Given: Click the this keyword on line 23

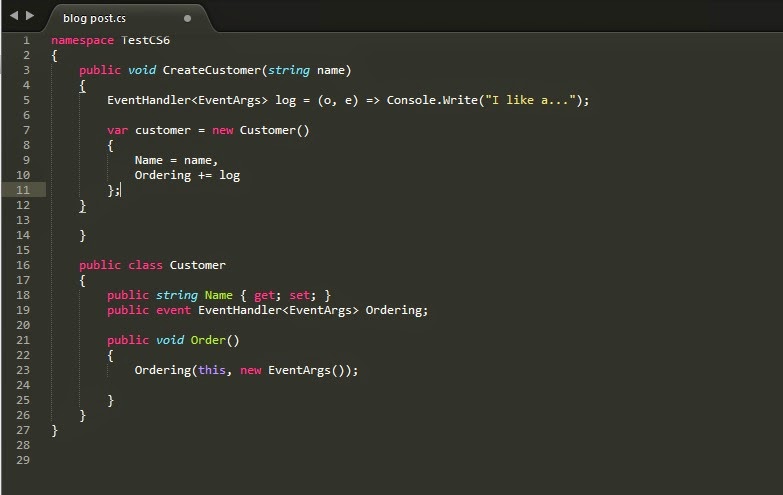Looking at the screenshot, I should (x=212, y=370).
